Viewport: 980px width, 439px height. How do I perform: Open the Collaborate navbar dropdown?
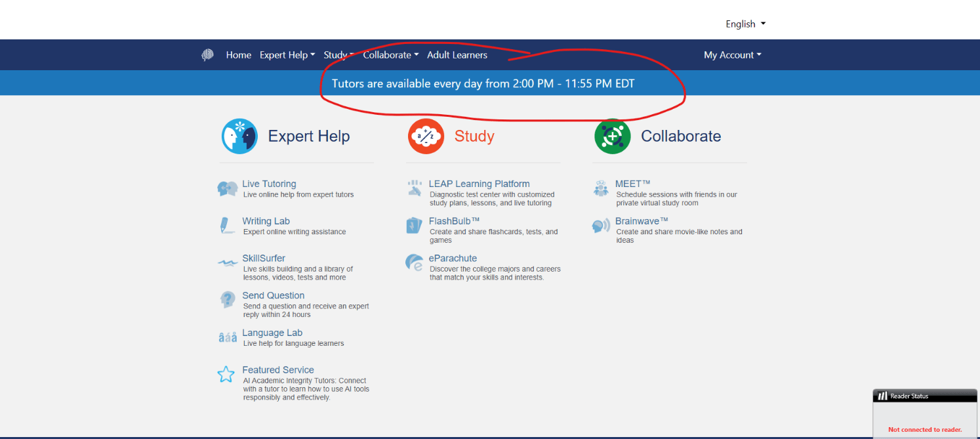point(390,55)
